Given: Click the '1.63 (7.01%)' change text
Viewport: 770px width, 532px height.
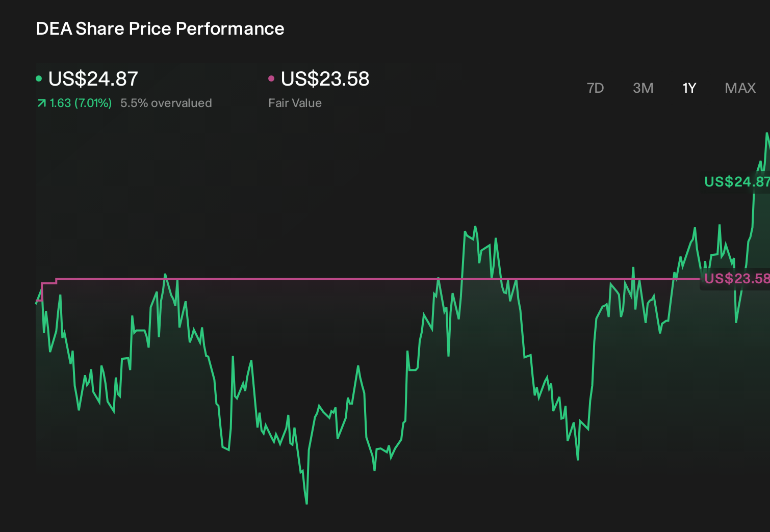Looking at the screenshot, I should pos(81,103).
